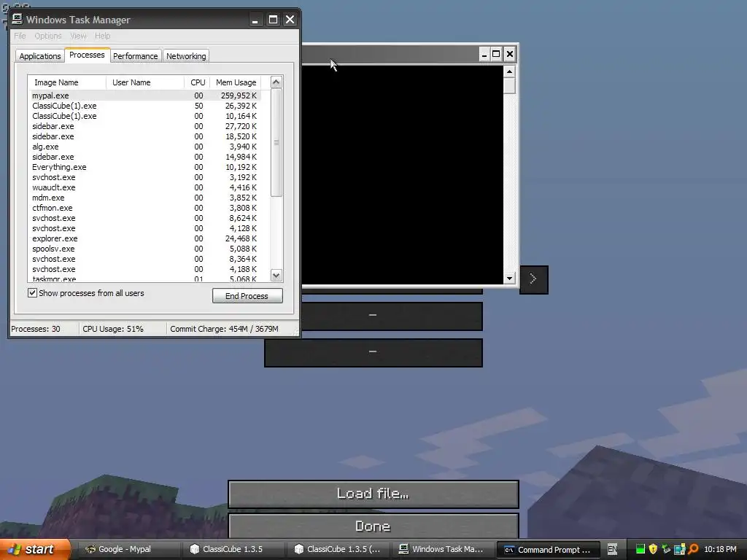Select the Everything.exe process row
The height and width of the screenshot is (560, 747).
(145, 167)
